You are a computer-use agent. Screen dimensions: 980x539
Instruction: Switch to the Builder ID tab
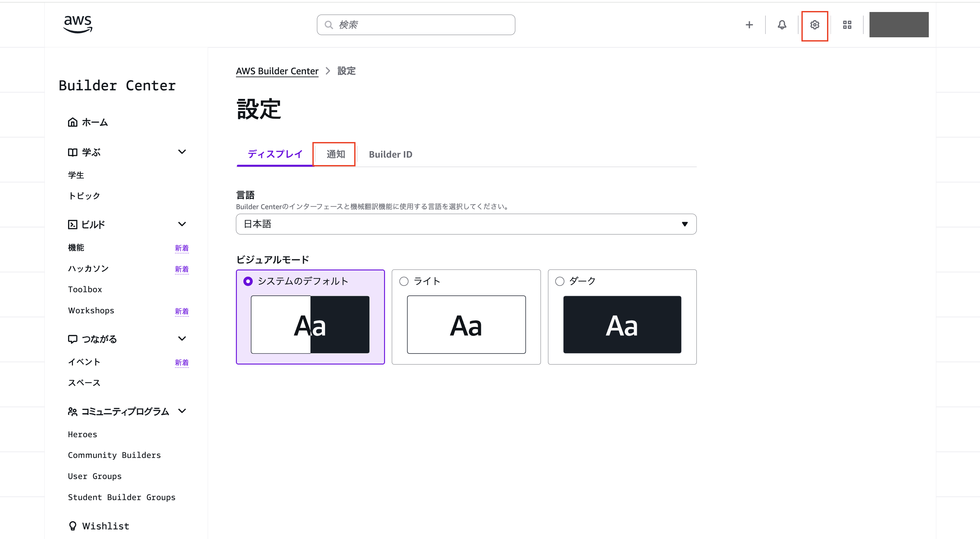tap(390, 154)
